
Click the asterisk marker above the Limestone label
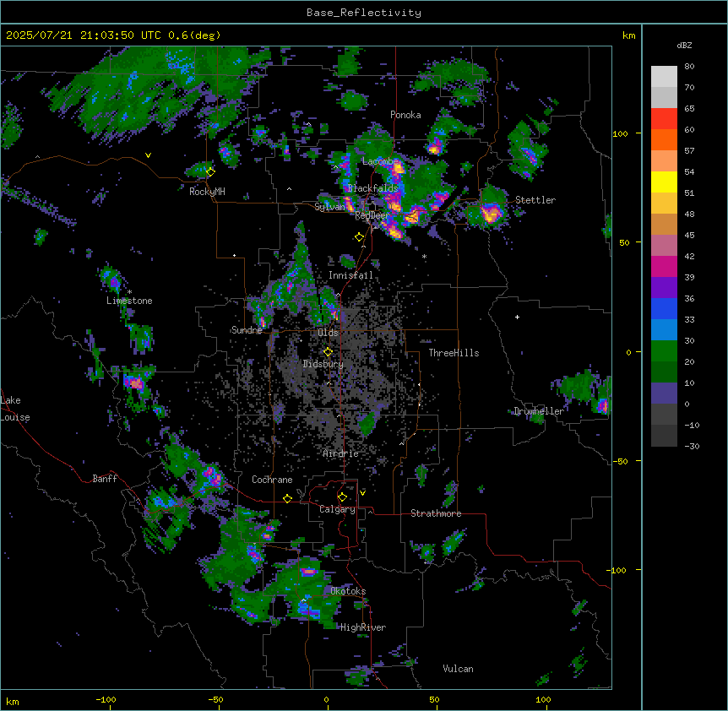(x=129, y=292)
